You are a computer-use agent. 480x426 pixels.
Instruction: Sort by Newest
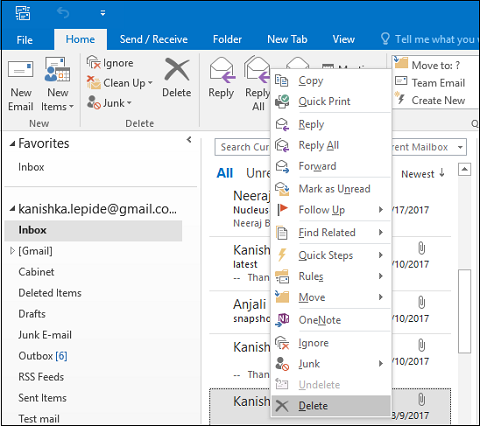[423, 174]
